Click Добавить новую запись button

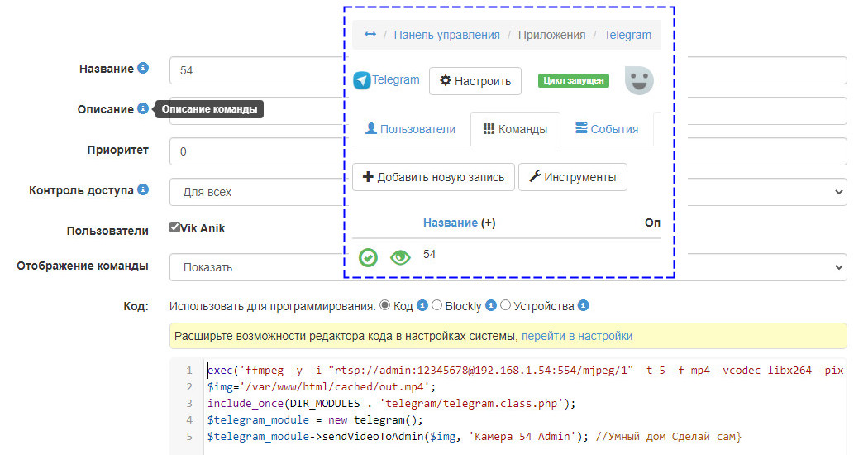point(433,177)
